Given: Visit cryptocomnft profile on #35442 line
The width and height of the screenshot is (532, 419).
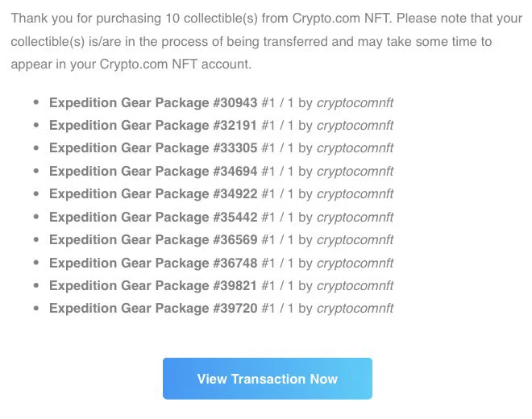Looking at the screenshot, I should click(355, 217).
